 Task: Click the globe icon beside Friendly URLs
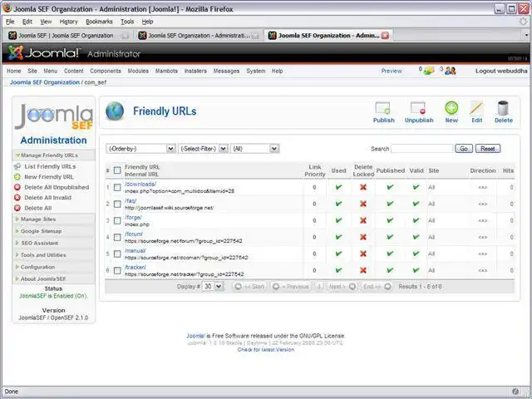115,111
